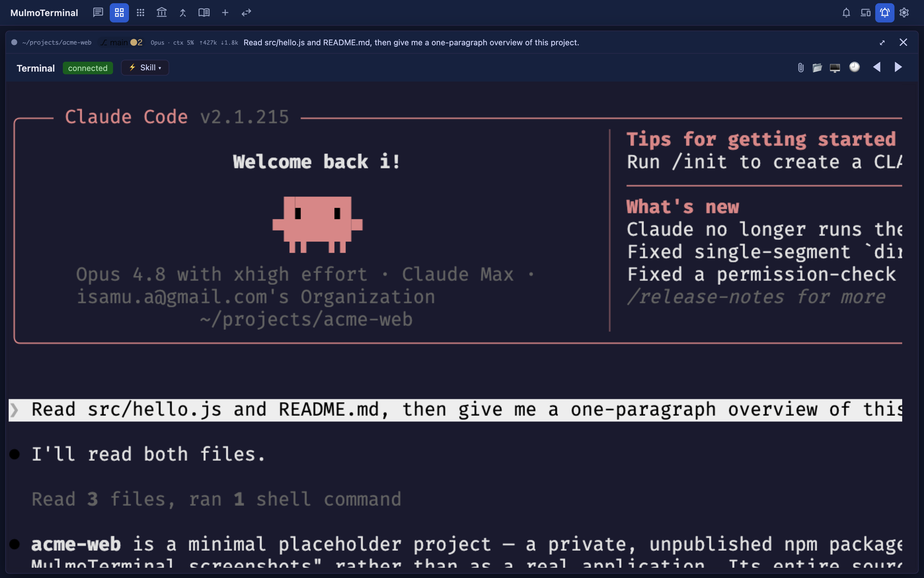Toggle the ringing bell alert button
The width and height of the screenshot is (924, 578).
(885, 13)
